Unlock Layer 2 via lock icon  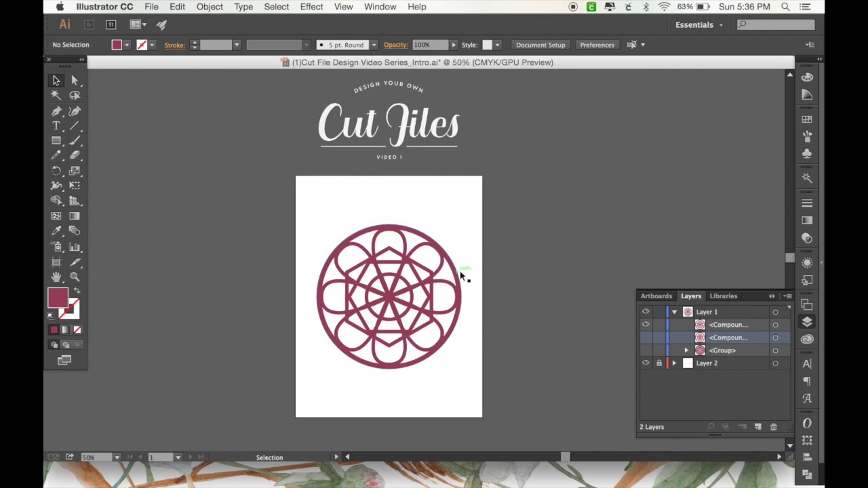pyautogui.click(x=658, y=363)
